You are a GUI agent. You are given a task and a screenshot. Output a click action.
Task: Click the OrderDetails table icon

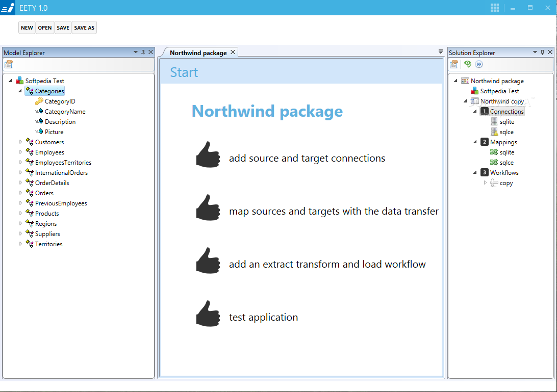tap(30, 182)
